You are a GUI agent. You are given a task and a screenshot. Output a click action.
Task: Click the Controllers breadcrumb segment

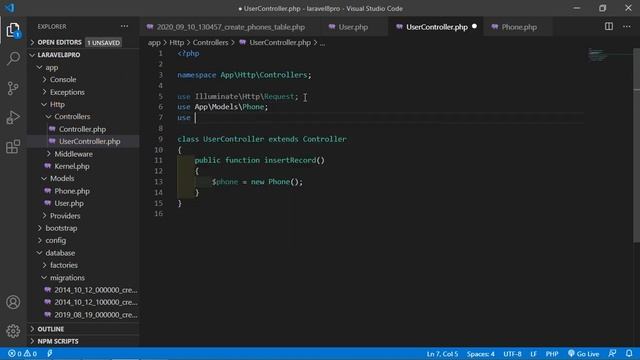click(x=210, y=42)
